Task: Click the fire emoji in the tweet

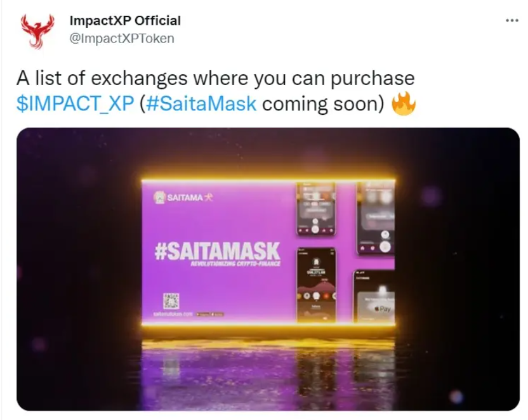Action: tap(404, 103)
